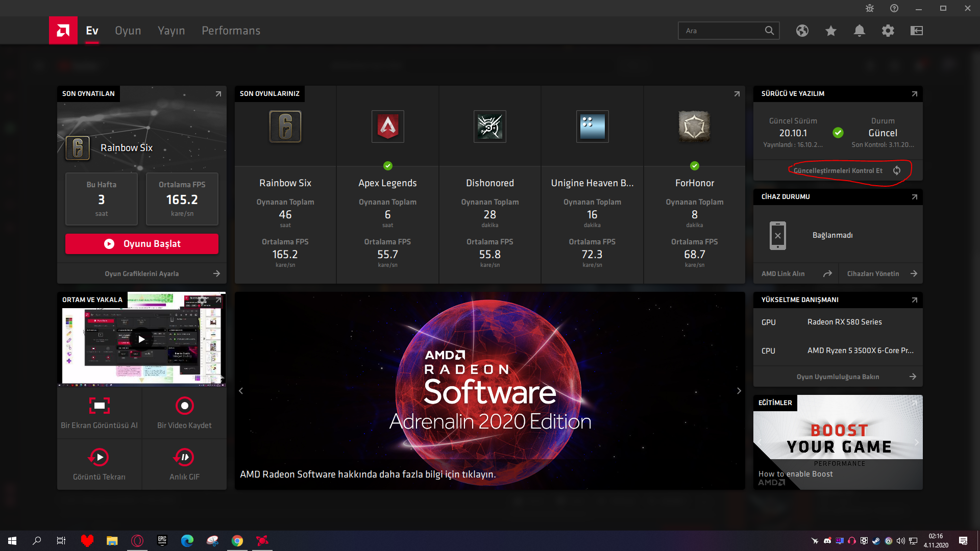This screenshot has height=551, width=980.
Task: Switch to the Performans tab
Action: [231, 31]
